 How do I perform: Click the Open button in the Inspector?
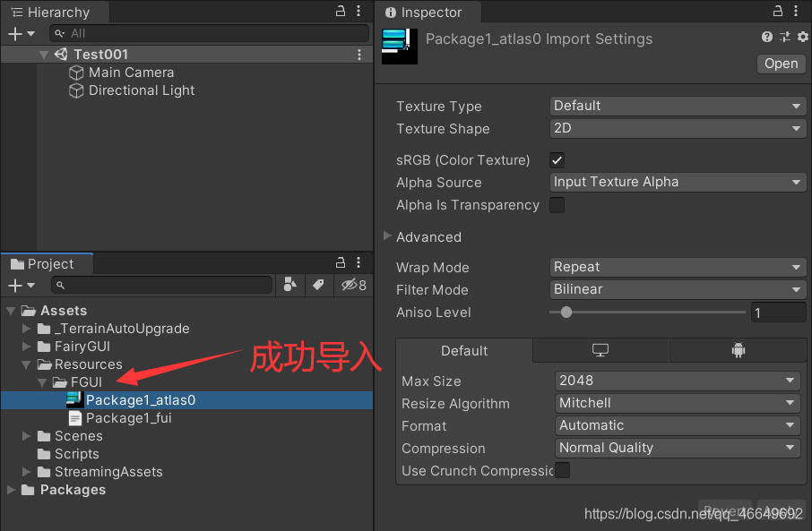[x=780, y=64]
